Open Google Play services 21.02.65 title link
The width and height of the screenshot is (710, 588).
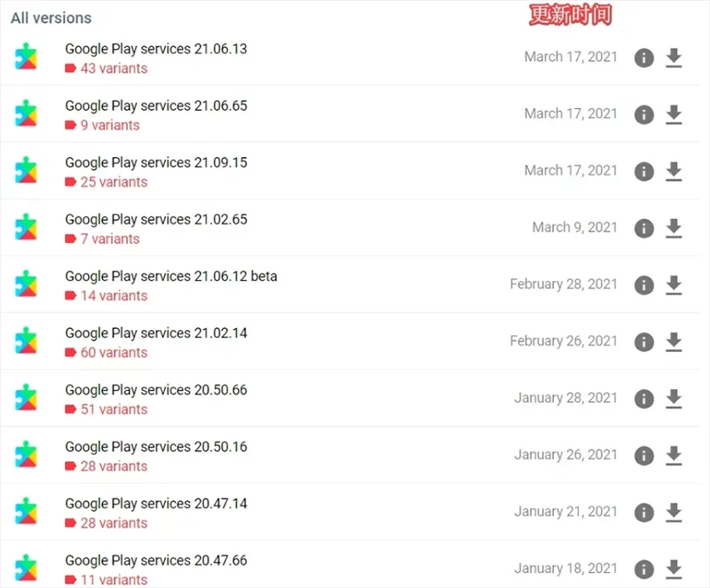(x=156, y=220)
